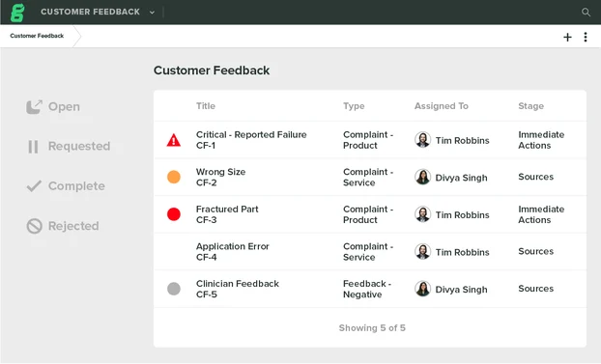Click the Customer Feedback page heading
601x364 pixels.
(x=212, y=70)
